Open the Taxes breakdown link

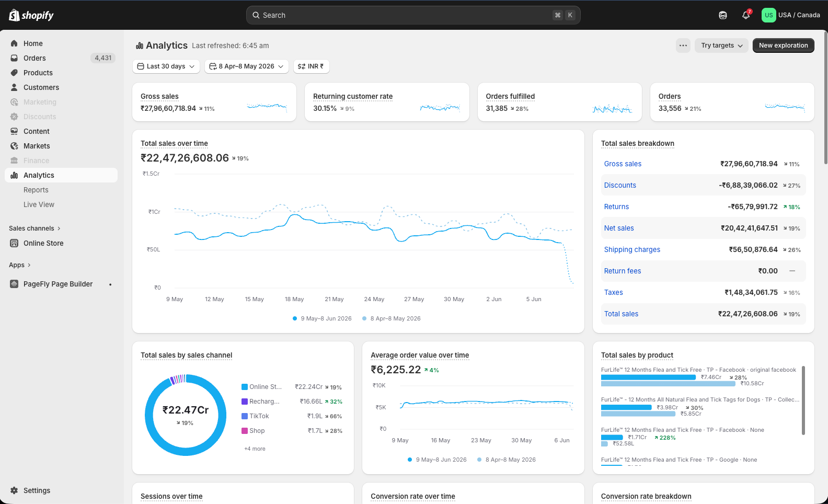click(613, 292)
